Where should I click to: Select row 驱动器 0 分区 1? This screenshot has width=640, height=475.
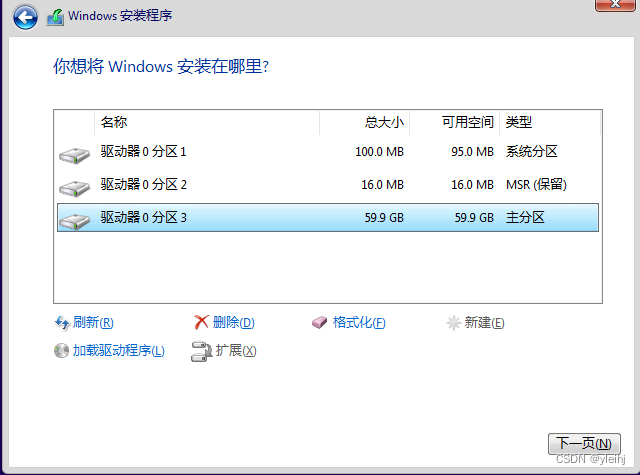tap(328, 152)
